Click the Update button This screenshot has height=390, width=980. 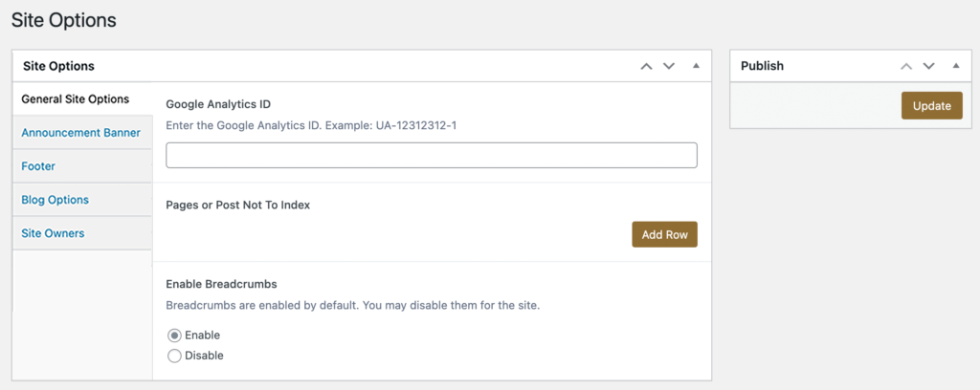932,105
